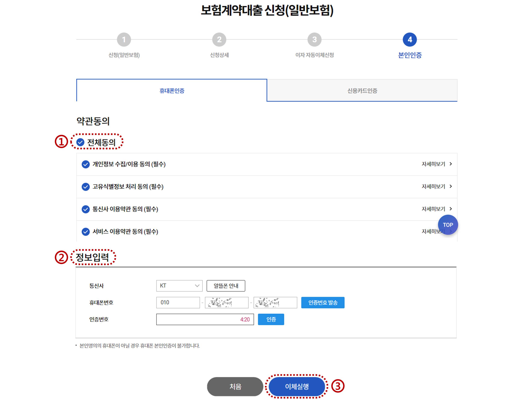Click the 인증번호 발송 button
Image resolution: width=532 pixels, height=399 pixels.
(x=323, y=303)
